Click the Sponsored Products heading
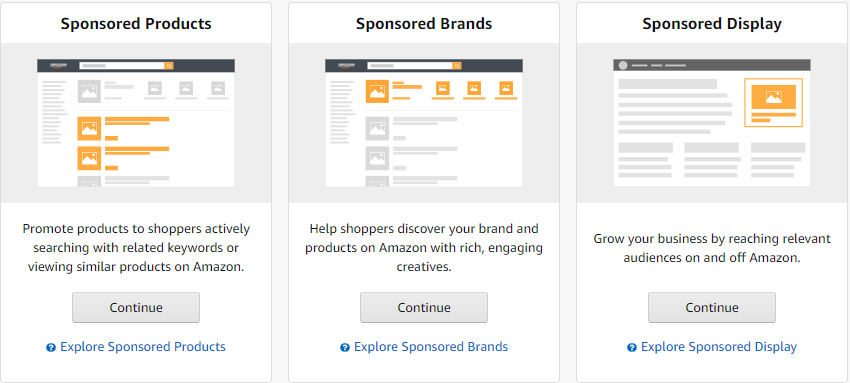Viewport: 850px width, 383px height. pos(136,24)
